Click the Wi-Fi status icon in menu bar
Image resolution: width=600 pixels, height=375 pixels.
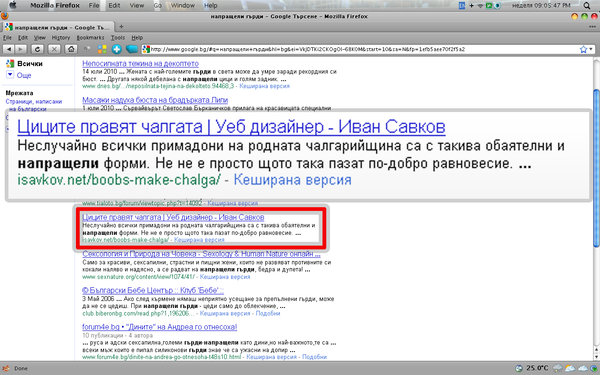[480, 5]
